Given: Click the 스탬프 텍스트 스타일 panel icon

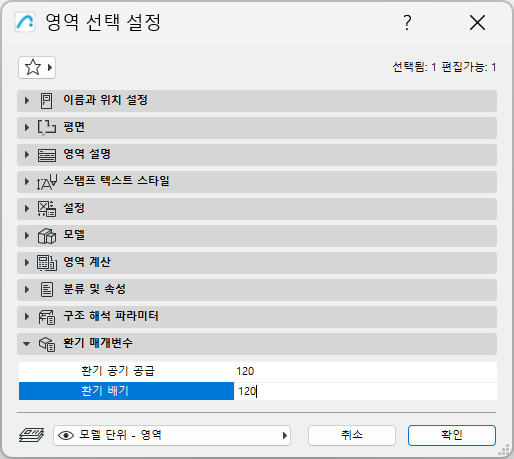Looking at the screenshot, I should point(47,182).
